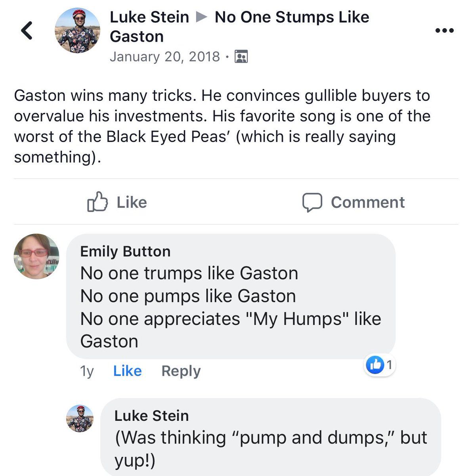Go to No One Stumps Like Gaston group
This screenshot has width=472, height=476.
(x=292, y=17)
